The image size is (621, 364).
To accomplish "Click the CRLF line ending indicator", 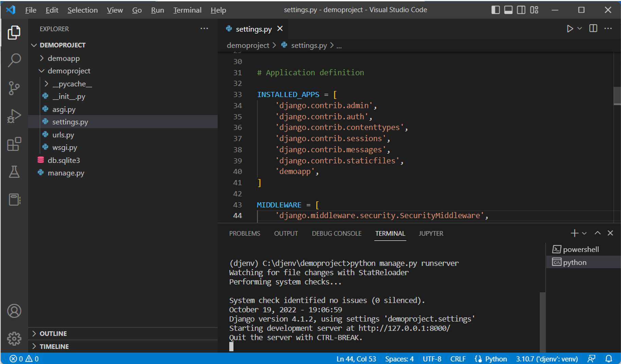I will tap(458, 359).
